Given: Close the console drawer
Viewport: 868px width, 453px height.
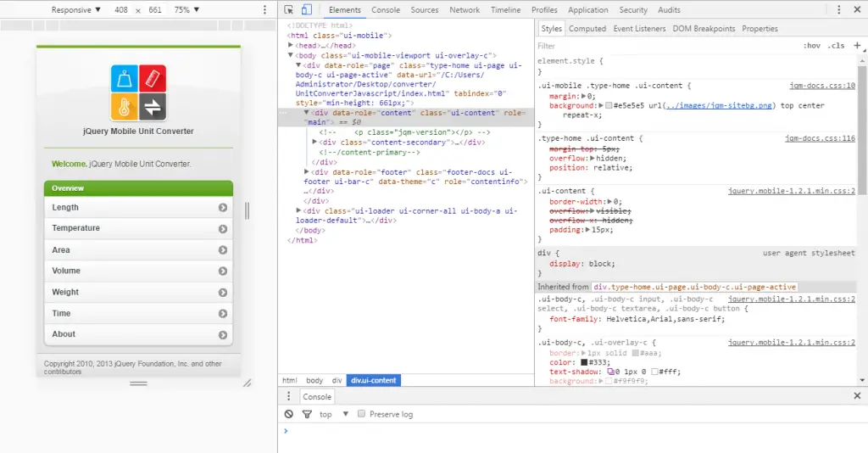Looking at the screenshot, I should 857,396.
